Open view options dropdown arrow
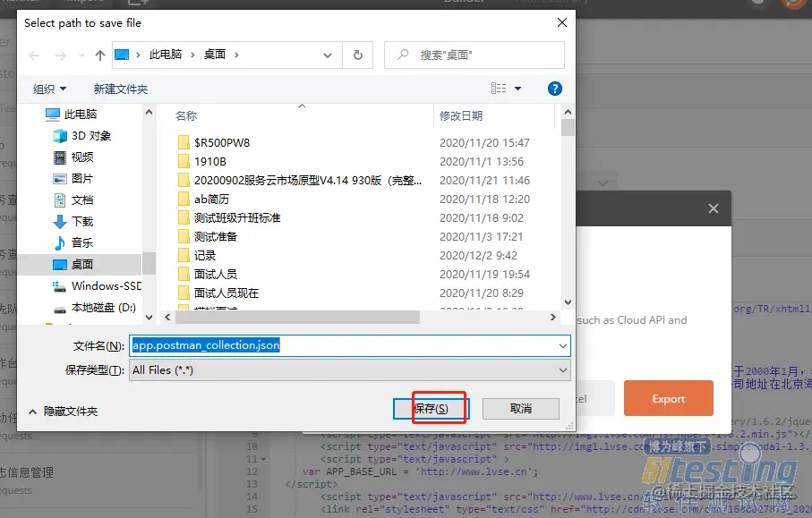The width and height of the screenshot is (812, 518). click(517, 89)
